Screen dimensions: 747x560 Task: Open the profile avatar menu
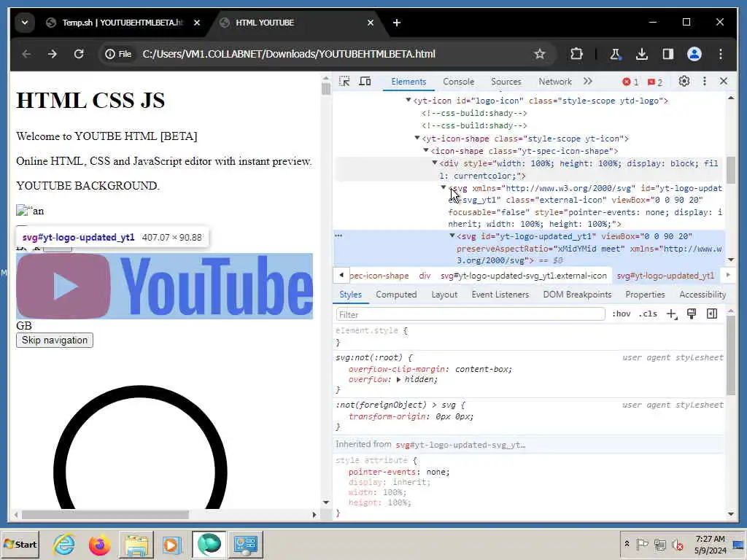(694, 54)
